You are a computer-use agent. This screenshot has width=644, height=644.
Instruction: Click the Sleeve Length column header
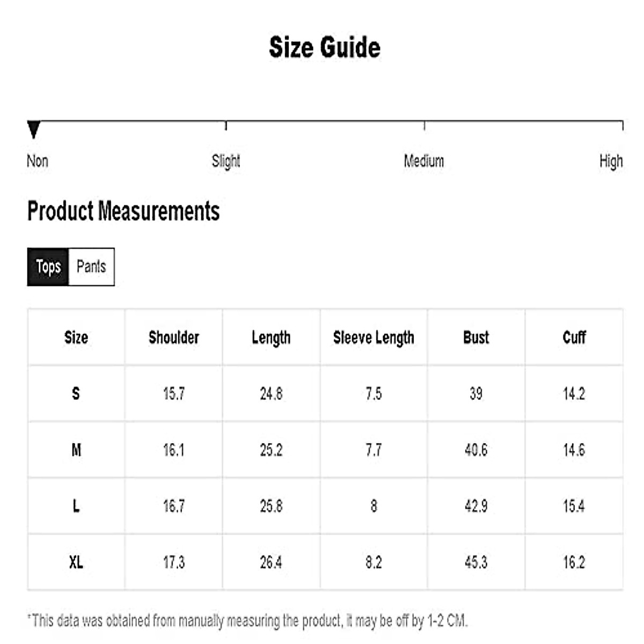click(374, 338)
